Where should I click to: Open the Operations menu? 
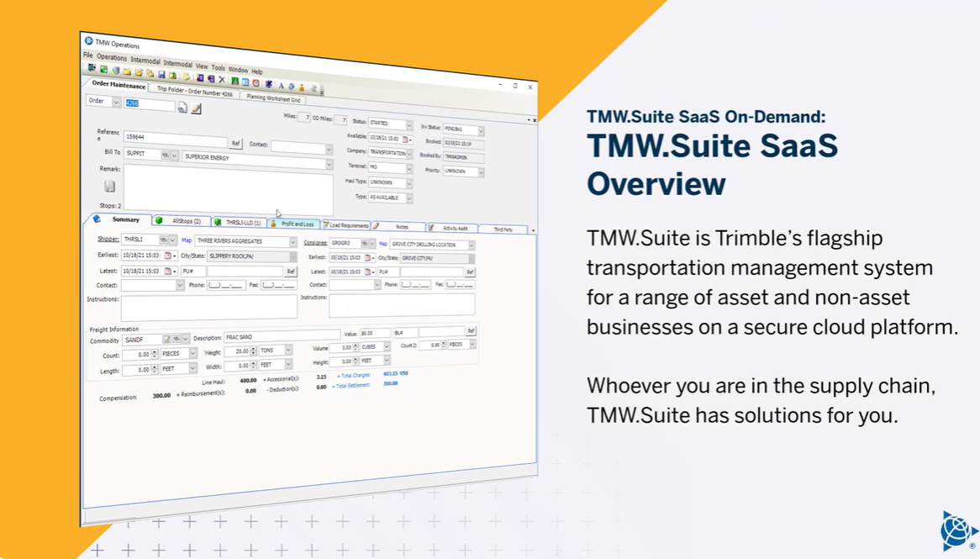pos(112,57)
